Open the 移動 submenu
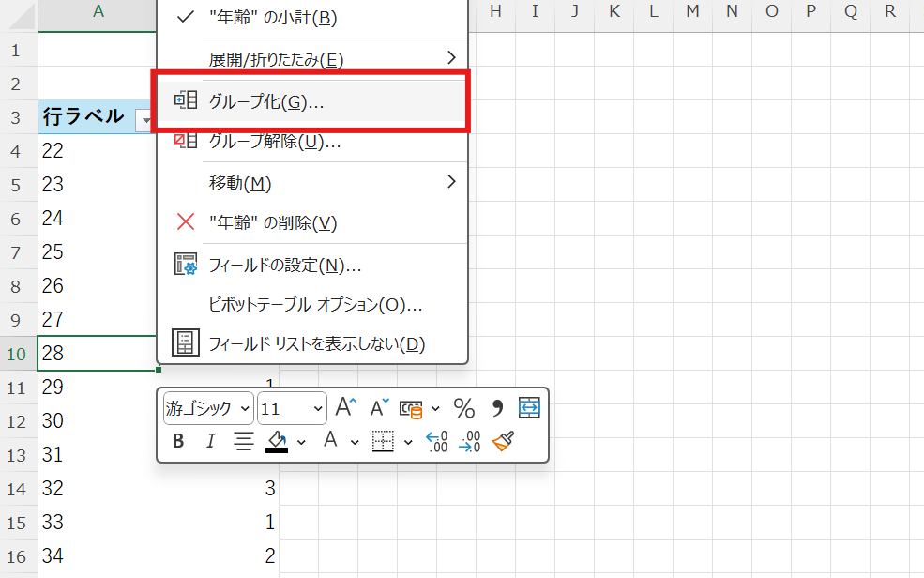 (x=281, y=182)
